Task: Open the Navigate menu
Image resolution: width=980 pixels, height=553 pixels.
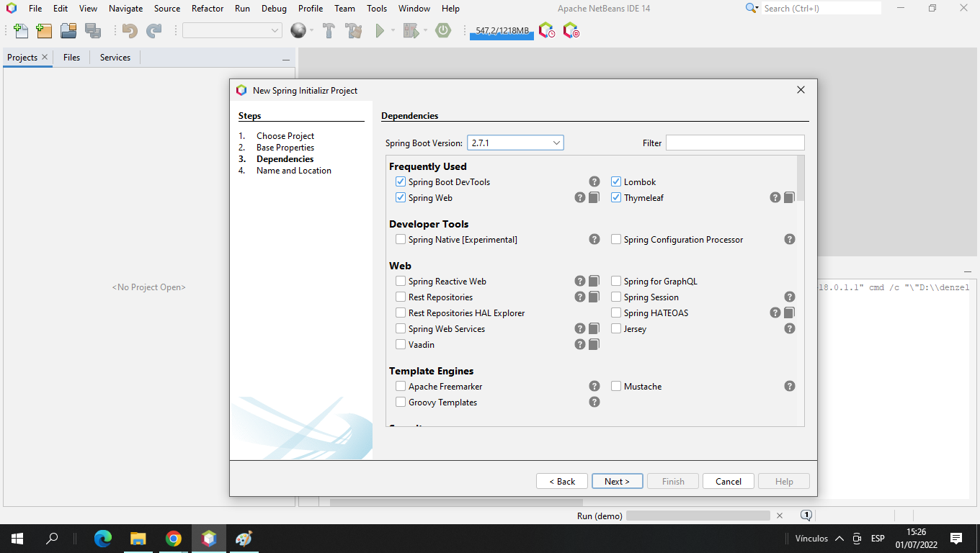Action: (126, 9)
